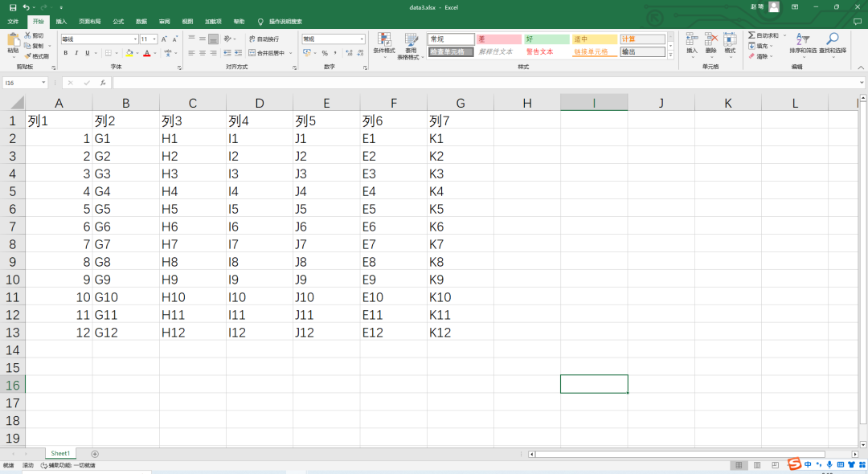Viewport: 868px width, 474px height.
Task: Switch to the 视图 ribbon tab
Action: click(187, 22)
